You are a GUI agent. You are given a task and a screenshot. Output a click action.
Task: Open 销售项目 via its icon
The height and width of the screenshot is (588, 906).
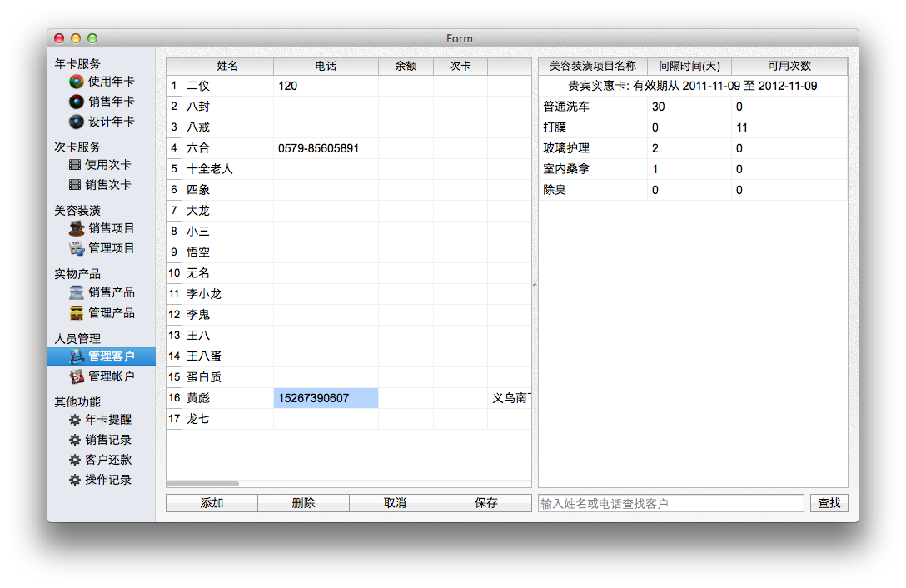point(76,228)
